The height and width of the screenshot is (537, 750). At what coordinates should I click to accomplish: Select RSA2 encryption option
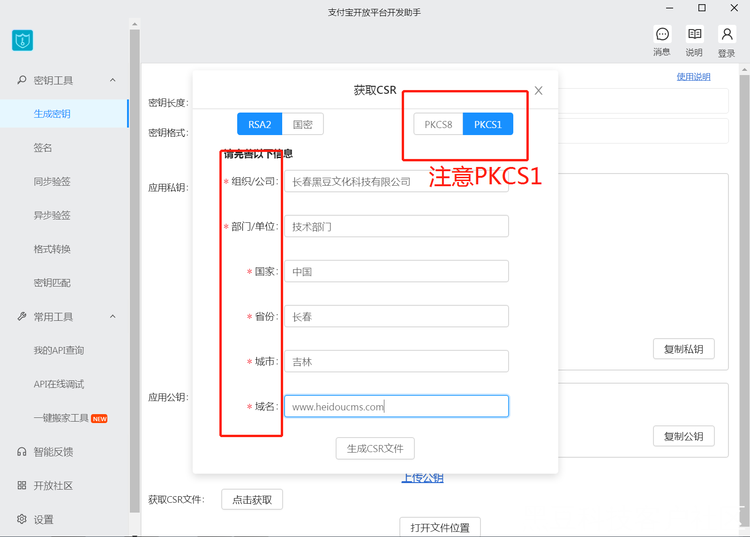point(260,124)
